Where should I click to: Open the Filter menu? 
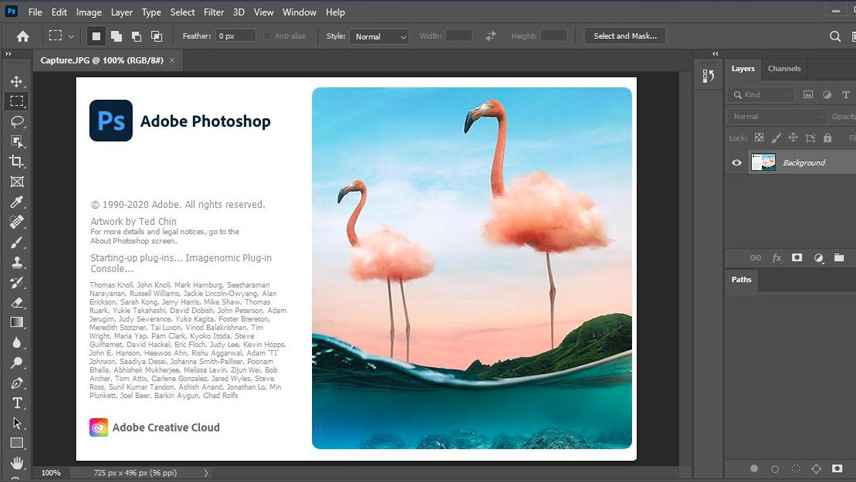click(213, 12)
